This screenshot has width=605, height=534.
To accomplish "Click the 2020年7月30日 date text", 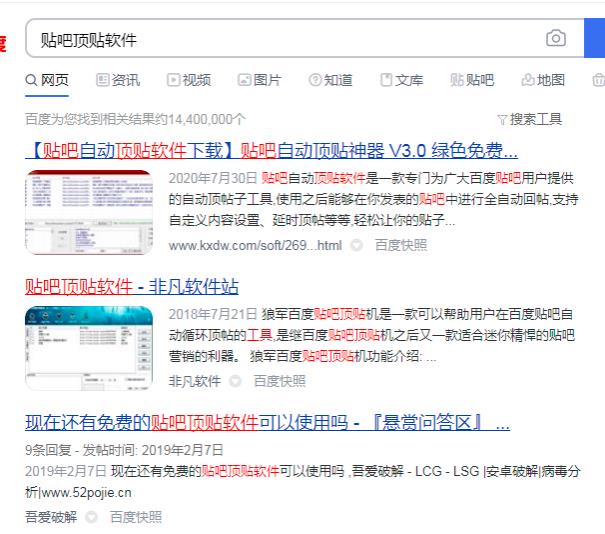I will [213, 178].
